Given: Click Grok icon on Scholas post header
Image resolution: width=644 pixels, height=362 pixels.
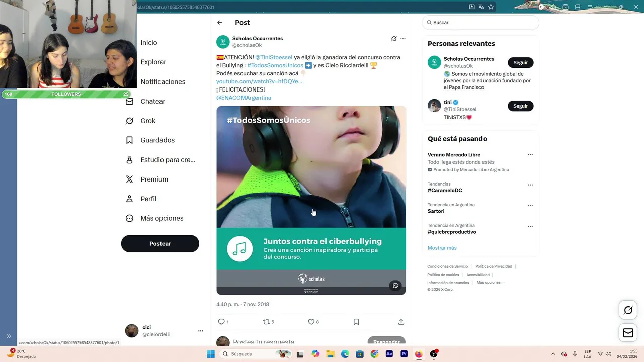Looking at the screenshot, I should coord(394,39).
